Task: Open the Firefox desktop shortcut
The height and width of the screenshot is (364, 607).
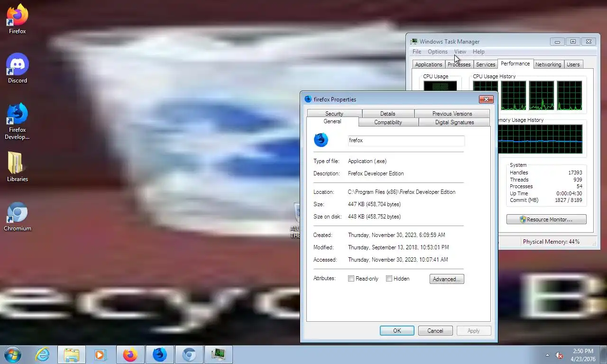Action: 18,19
